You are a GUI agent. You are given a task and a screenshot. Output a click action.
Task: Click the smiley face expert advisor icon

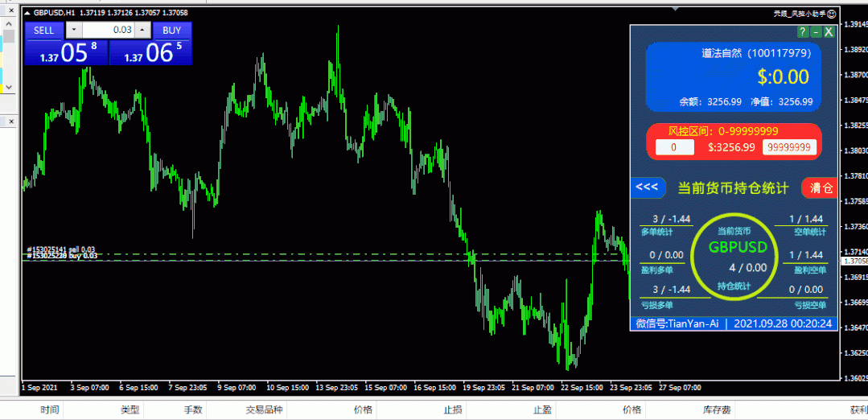point(833,14)
